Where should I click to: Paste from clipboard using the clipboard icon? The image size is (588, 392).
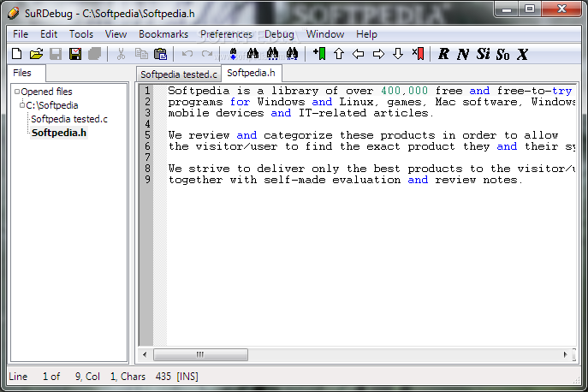161,54
